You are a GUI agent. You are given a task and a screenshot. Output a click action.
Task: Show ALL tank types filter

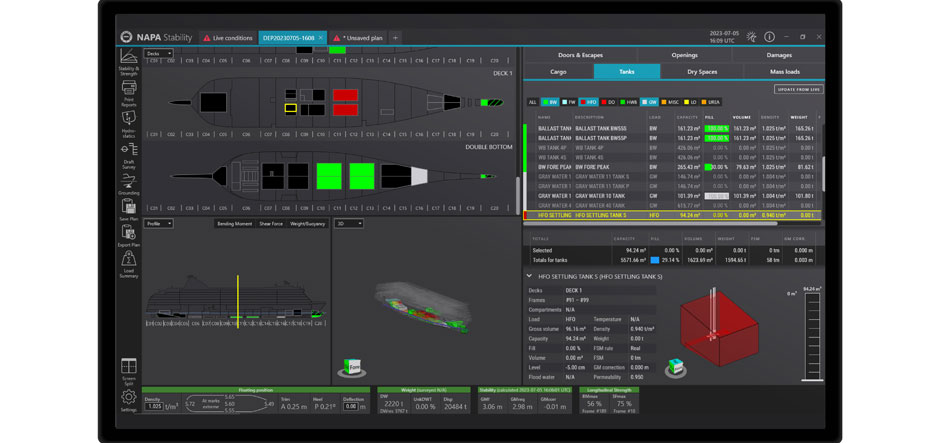(532, 102)
